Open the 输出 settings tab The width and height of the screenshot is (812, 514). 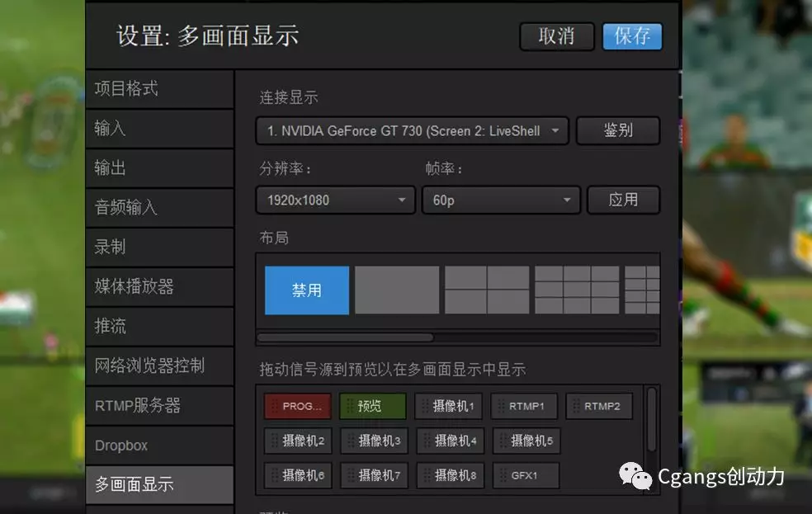pyautogui.click(x=159, y=168)
